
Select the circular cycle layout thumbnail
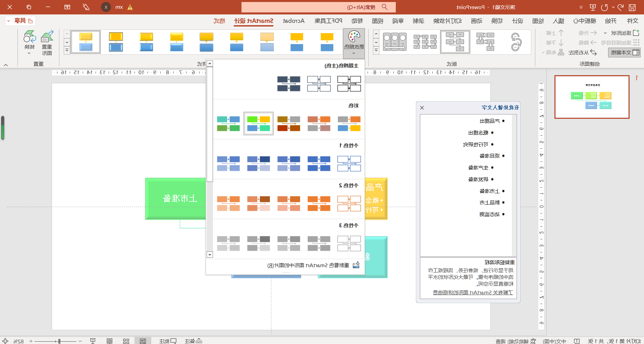point(516,42)
